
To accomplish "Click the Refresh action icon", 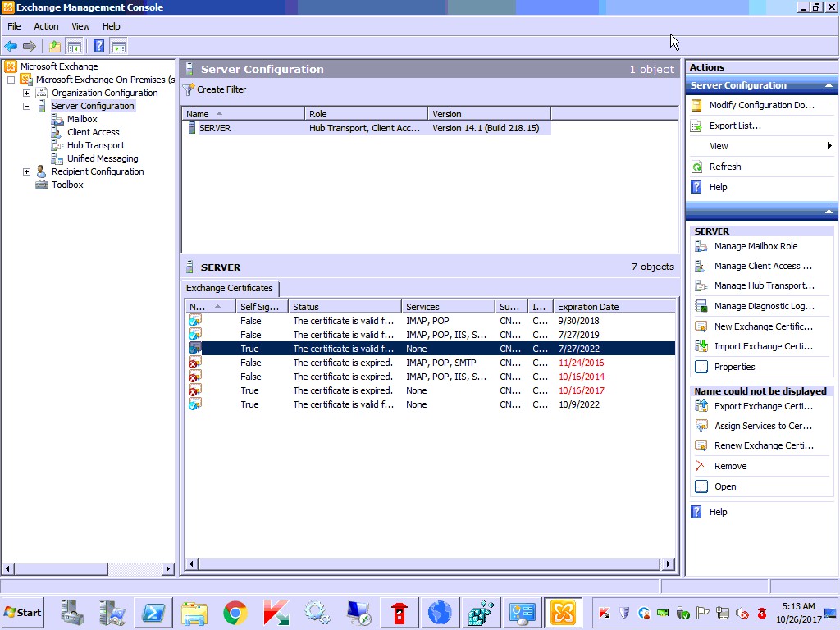I will [696, 167].
